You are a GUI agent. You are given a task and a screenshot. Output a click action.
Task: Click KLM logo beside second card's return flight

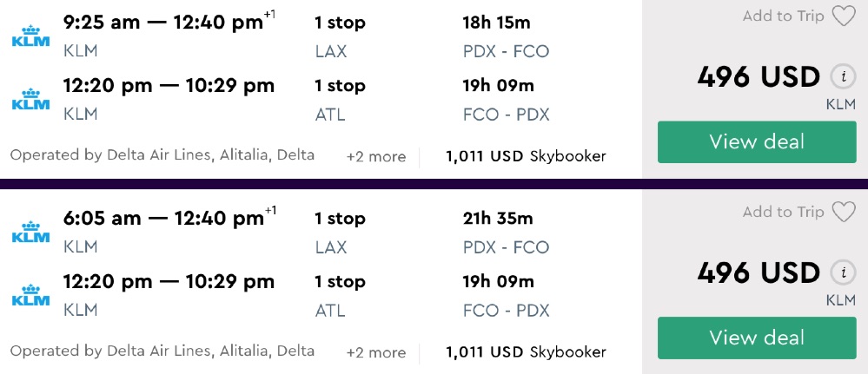coord(30,296)
